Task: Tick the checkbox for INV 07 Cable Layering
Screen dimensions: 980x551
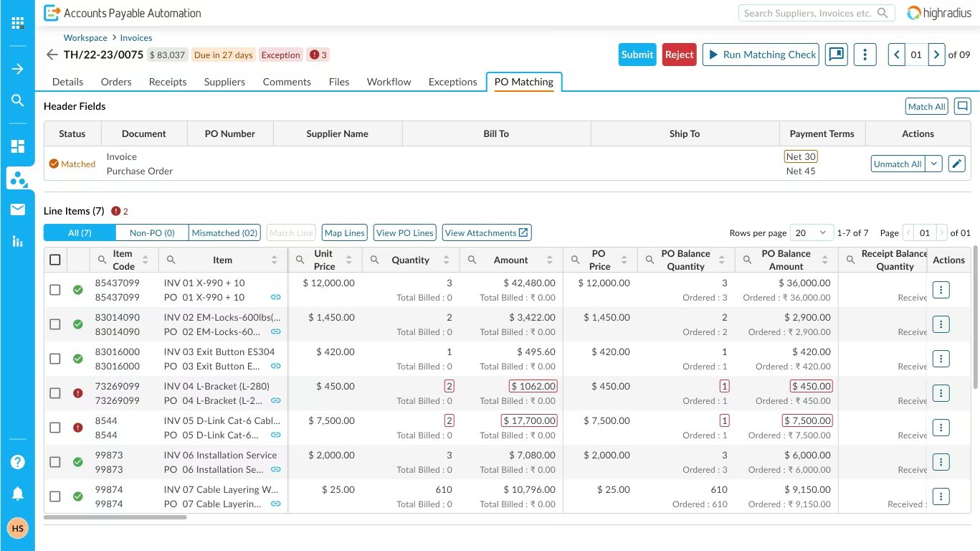Action: (x=55, y=496)
